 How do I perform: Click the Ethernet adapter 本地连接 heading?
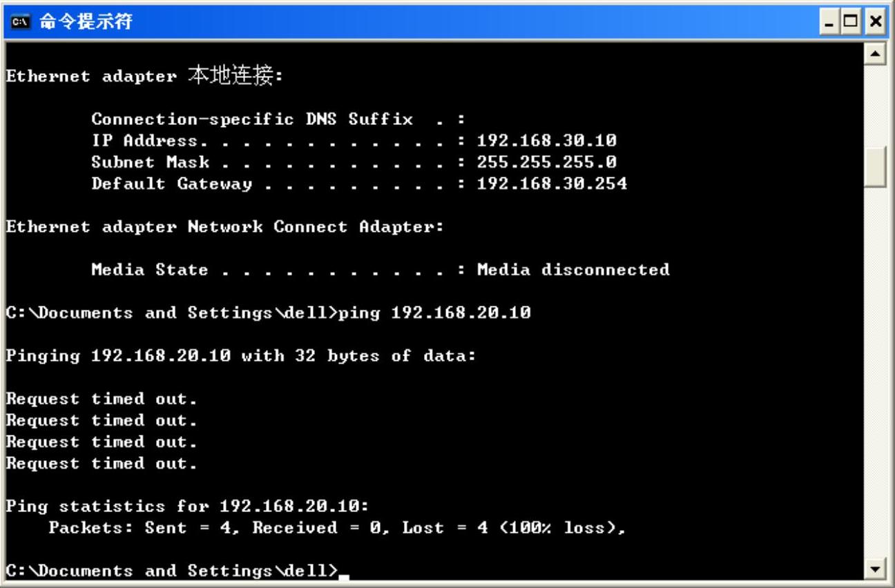pos(144,76)
